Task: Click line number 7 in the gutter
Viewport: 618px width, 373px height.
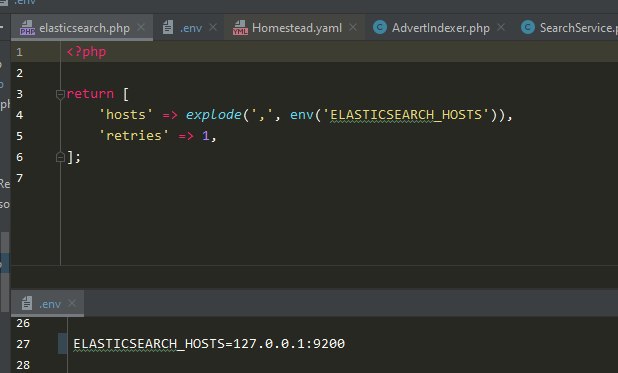Action: click(x=19, y=178)
